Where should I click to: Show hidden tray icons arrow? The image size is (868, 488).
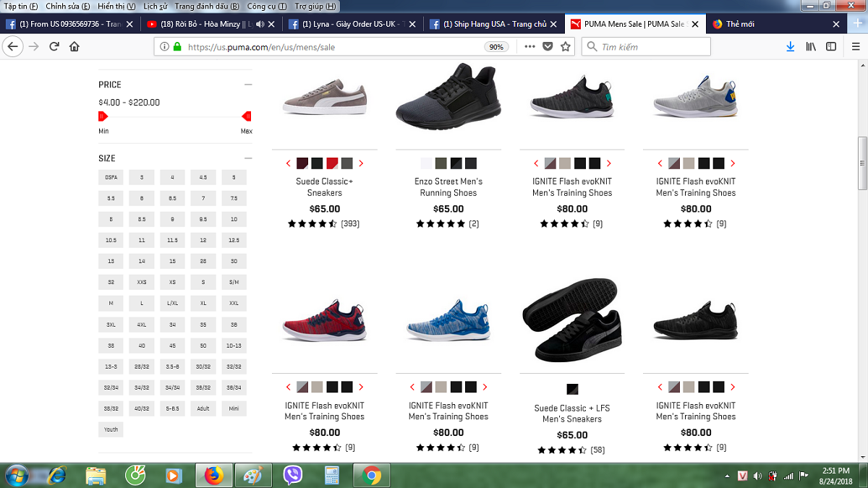click(727, 476)
